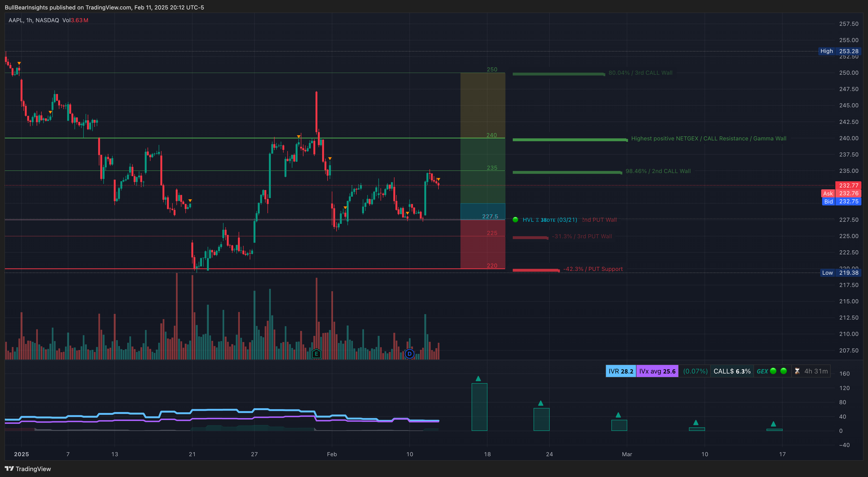Click the 240 level label in the zone
Screen dimensions: 868x477
point(492,135)
